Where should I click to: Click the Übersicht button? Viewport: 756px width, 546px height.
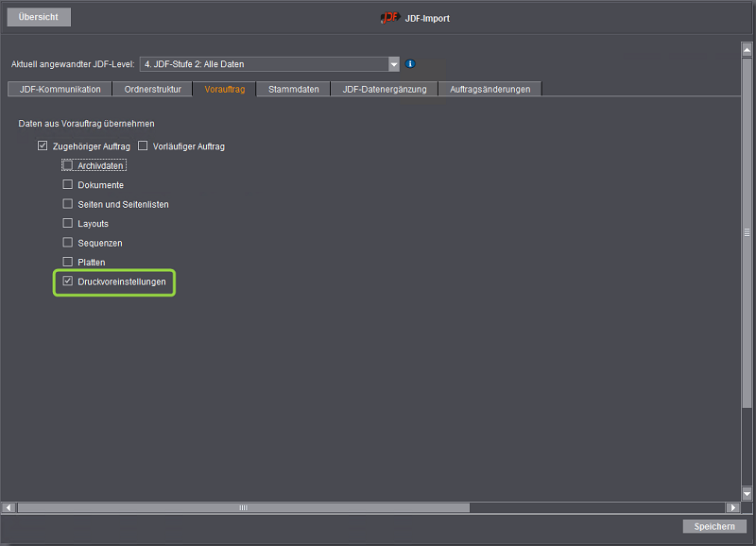(x=39, y=17)
